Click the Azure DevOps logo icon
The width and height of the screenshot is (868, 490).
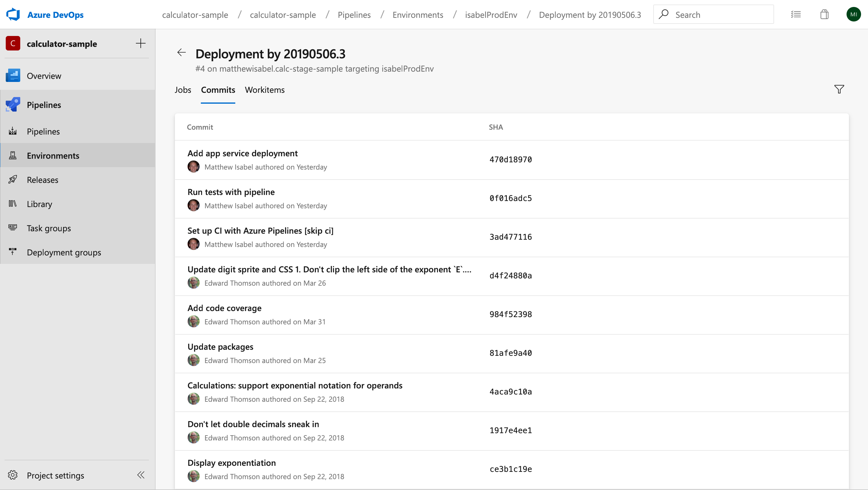point(13,15)
